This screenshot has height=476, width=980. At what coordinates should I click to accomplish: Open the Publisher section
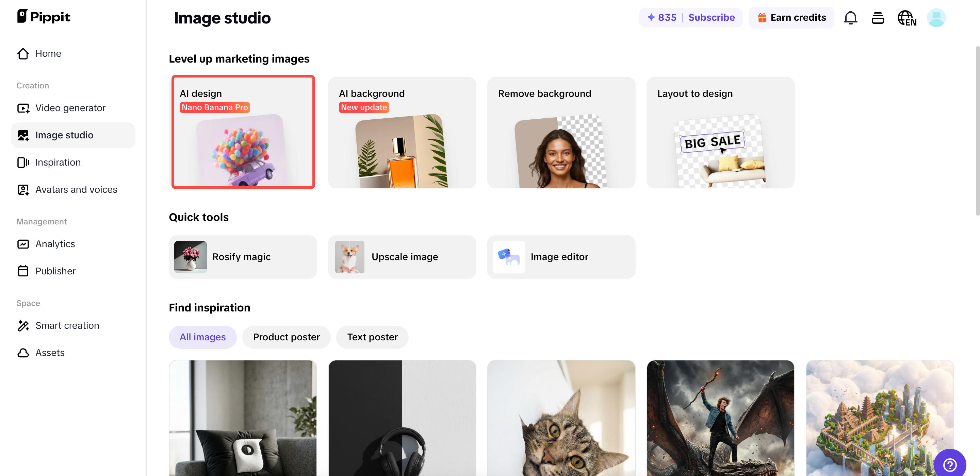tap(55, 271)
